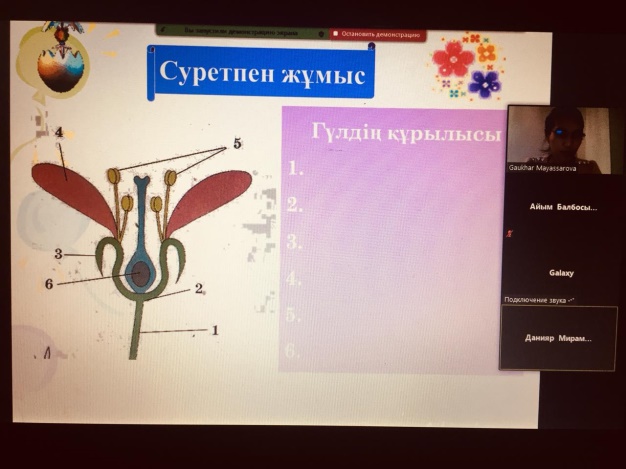Click the red 'Остановить демонстрацию' stop-sharing button
This screenshot has width=626, height=469.
(377, 34)
